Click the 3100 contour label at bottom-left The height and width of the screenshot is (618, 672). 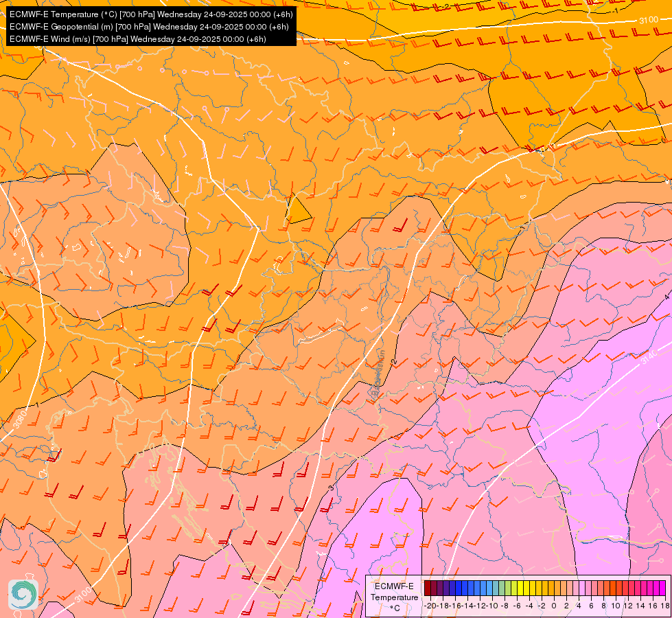(83, 595)
